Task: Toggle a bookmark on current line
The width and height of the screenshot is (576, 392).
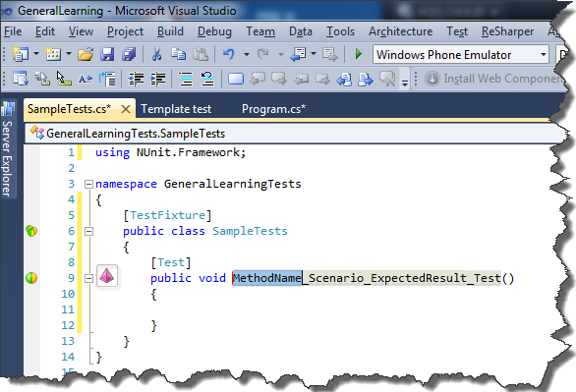Action: coord(236,79)
